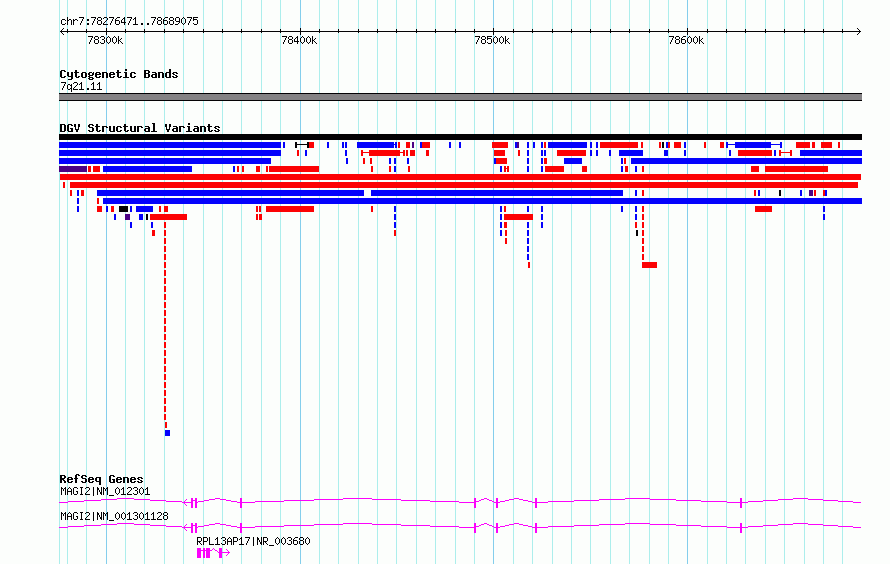The height and width of the screenshot is (564, 890).
Task: Open the RPL13AP17|NR_003680 gene label
Action: tap(253, 541)
